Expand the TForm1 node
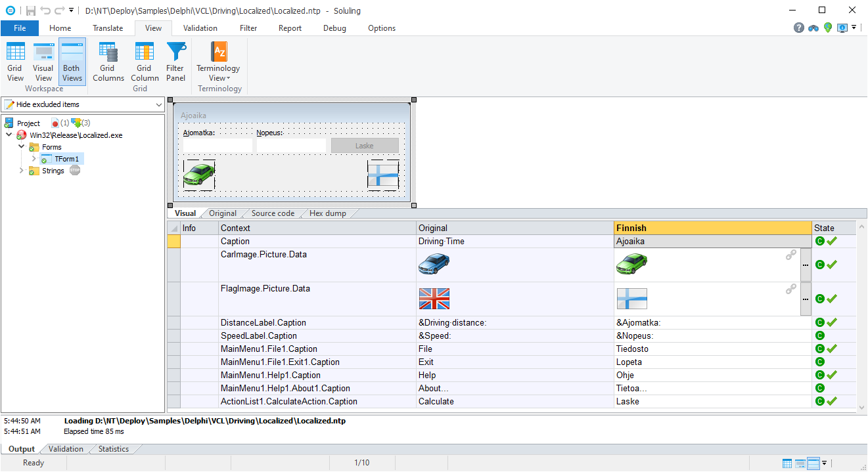 pyautogui.click(x=34, y=158)
